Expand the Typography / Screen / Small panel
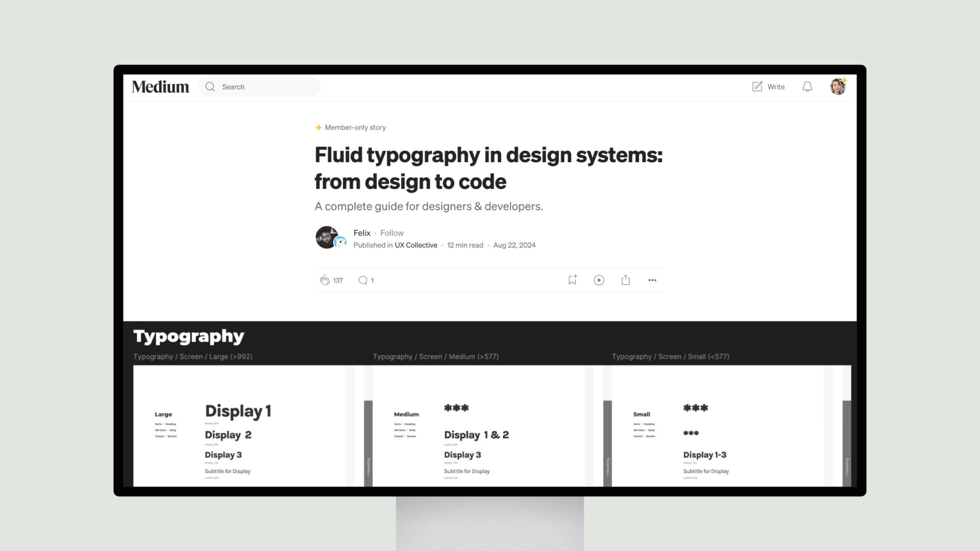980x551 pixels. click(x=670, y=356)
